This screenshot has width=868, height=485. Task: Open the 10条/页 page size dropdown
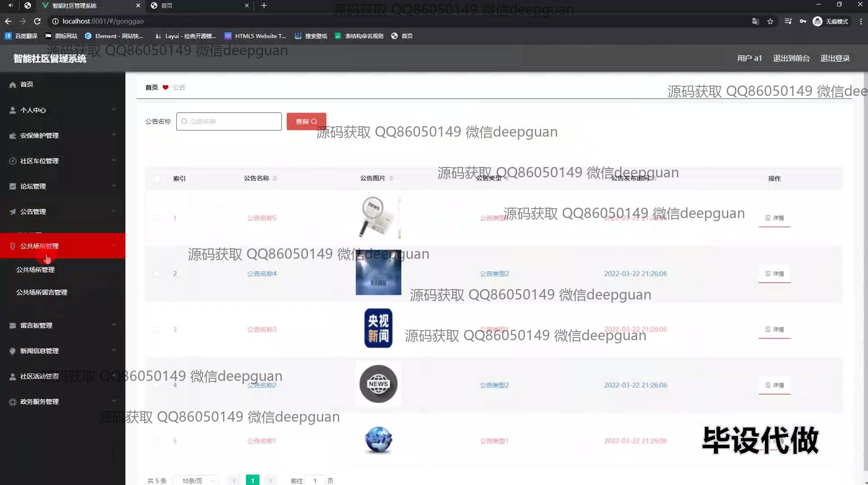tap(196, 480)
